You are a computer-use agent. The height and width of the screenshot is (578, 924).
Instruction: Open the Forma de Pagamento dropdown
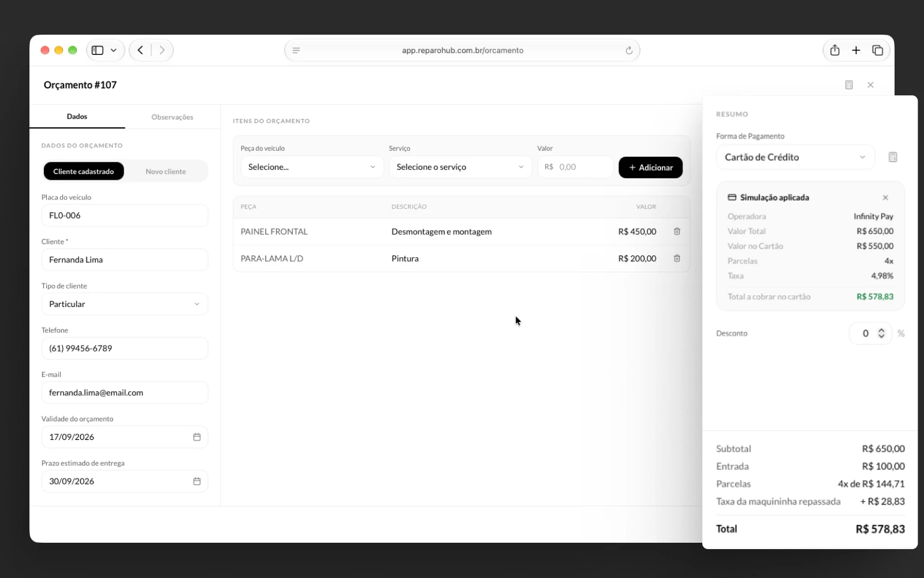coord(796,157)
